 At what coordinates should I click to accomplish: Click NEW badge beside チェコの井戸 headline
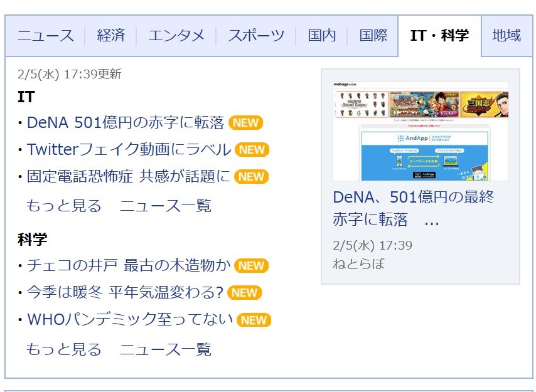(x=251, y=266)
